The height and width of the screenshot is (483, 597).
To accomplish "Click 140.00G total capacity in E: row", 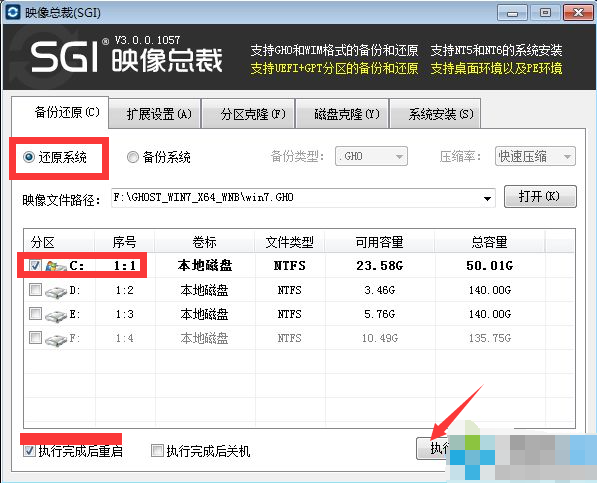I will 490,314.
